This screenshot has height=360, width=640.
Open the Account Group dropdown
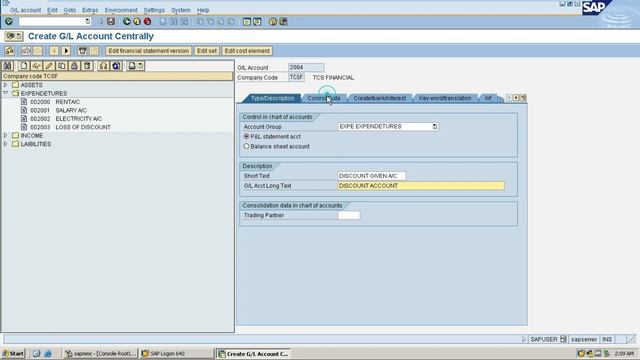tap(435, 127)
